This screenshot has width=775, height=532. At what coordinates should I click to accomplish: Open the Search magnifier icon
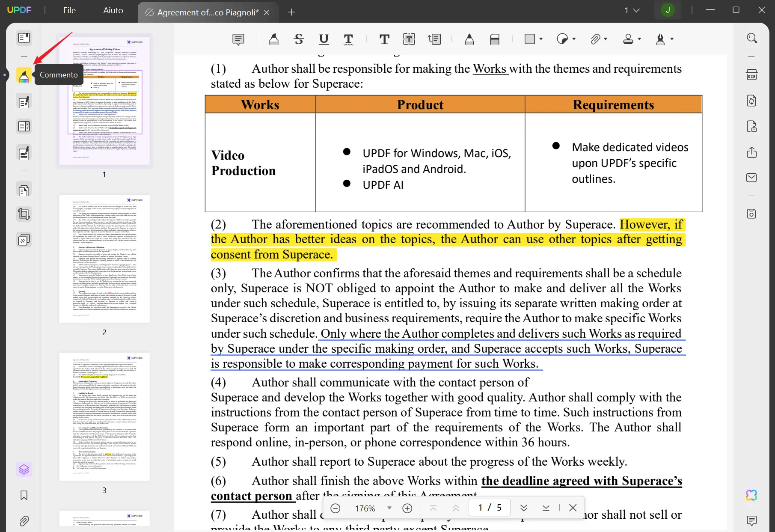752,38
